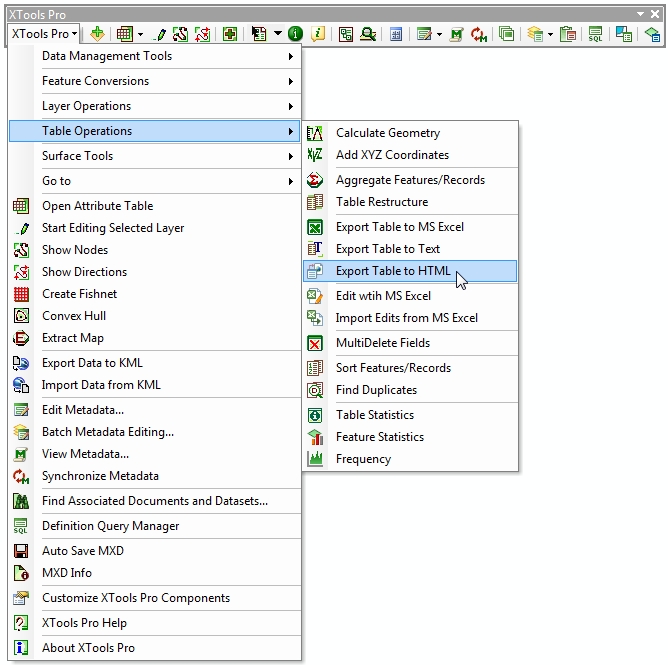Choose Frequency from the submenu
The height and width of the screenshot is (665, 668).
410,459
